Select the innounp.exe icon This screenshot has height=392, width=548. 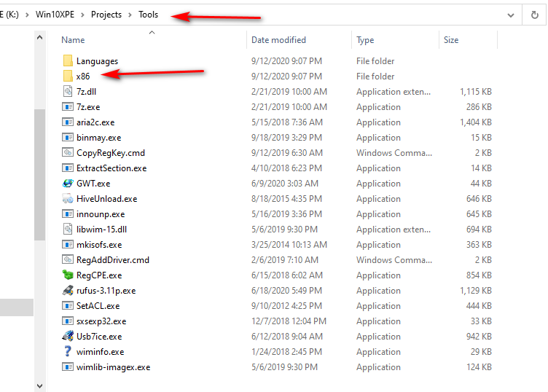[x=68, y=214]
